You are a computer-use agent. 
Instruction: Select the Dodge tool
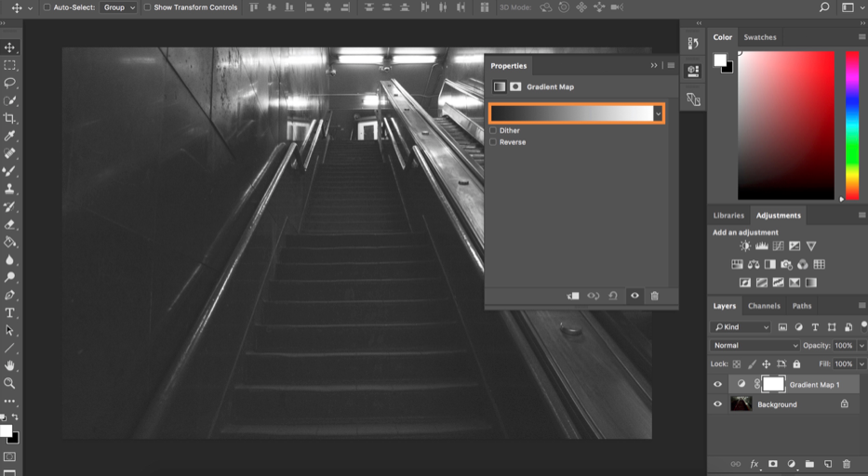[x=9, y=277]
